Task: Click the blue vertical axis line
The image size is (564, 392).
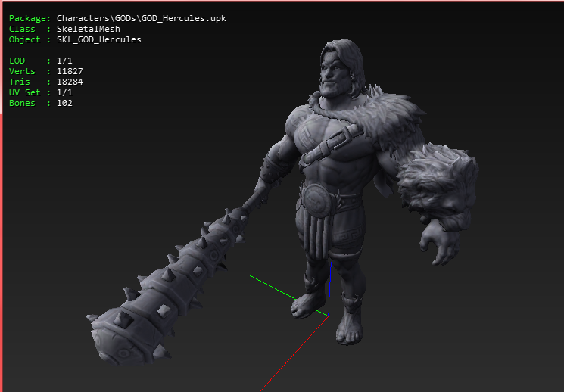Action: 330,289
